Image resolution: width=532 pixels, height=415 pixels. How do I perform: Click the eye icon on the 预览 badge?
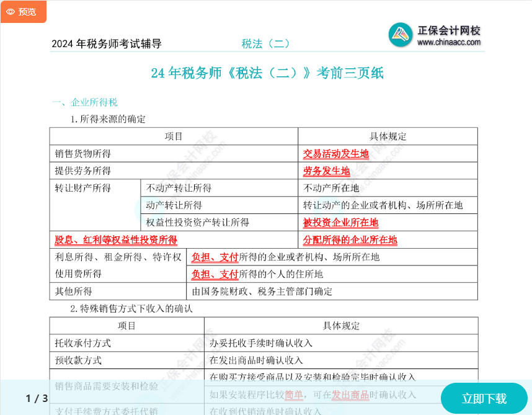[x=9, y=11]
